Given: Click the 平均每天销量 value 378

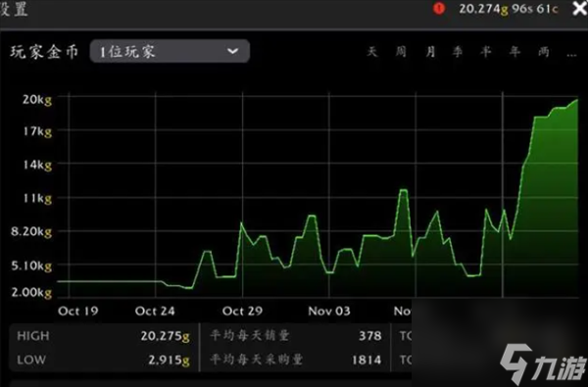Looking at the screenshot, I should [x=370, y=336].
